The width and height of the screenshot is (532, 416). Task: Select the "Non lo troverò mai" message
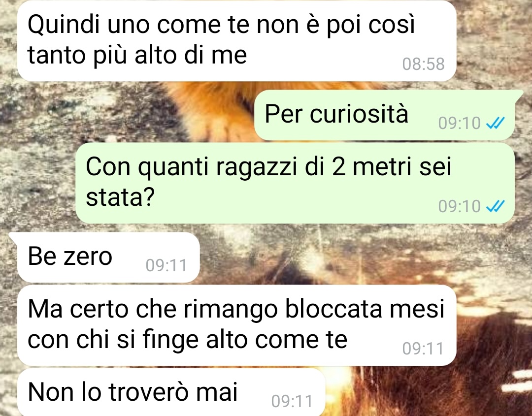171,392
